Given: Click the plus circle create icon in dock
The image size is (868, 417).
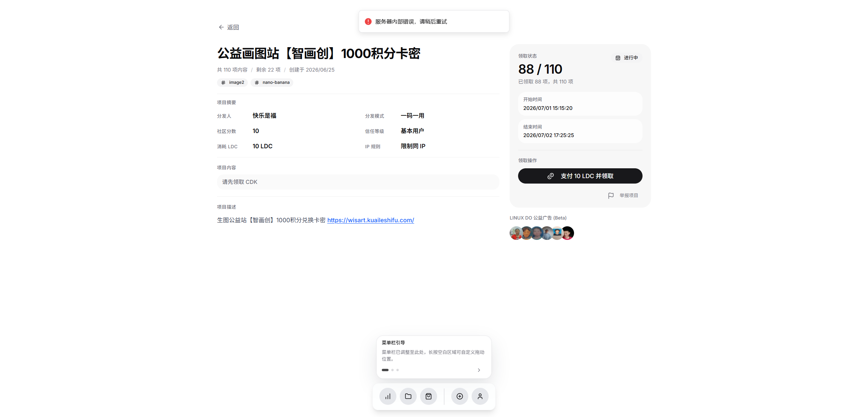Looking at the screenshot, I should pyautogui.click(x=460, y=396).
